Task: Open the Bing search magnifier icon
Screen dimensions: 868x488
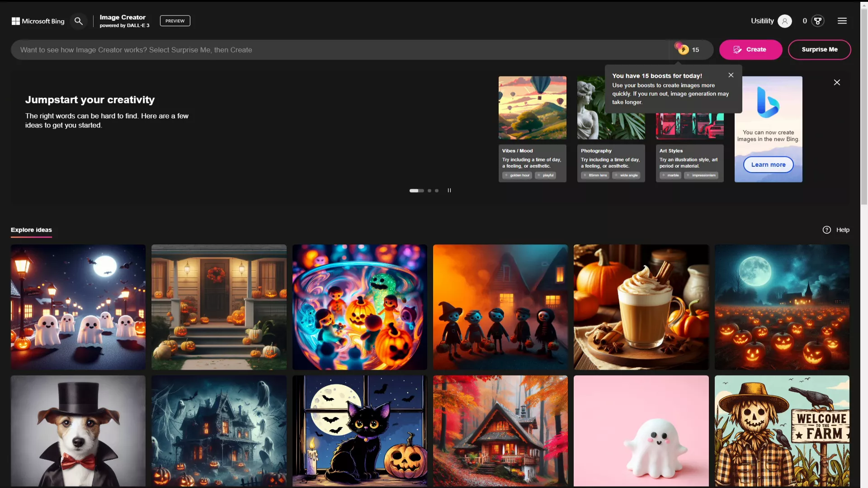Action: pos(79,21)
